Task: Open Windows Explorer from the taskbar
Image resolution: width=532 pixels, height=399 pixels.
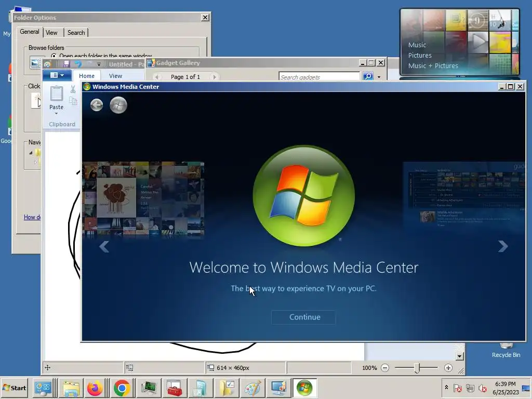Action: pos(71,388)
